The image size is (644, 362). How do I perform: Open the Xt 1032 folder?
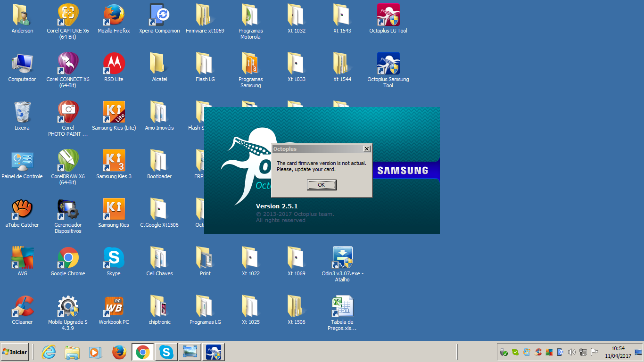tap(297, 19)
